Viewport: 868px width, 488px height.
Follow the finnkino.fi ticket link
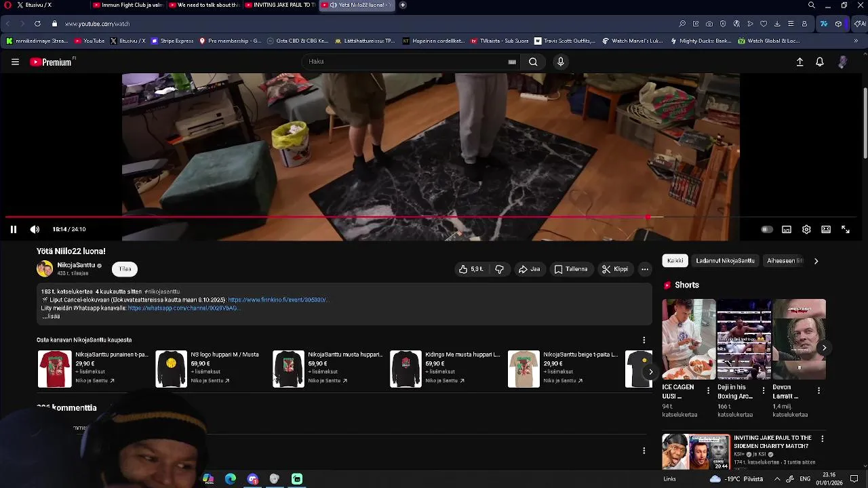pos(277,300)
